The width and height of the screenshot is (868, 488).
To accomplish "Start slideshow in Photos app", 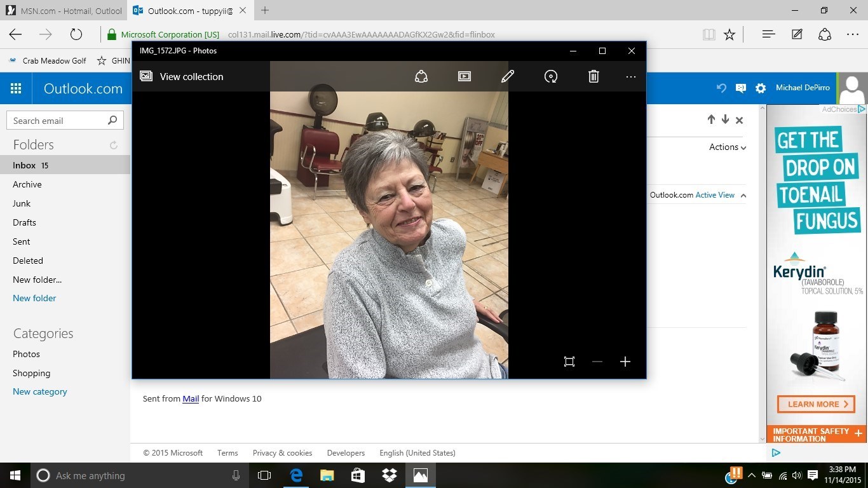I will pyautogui.click(x=465, y=77).
